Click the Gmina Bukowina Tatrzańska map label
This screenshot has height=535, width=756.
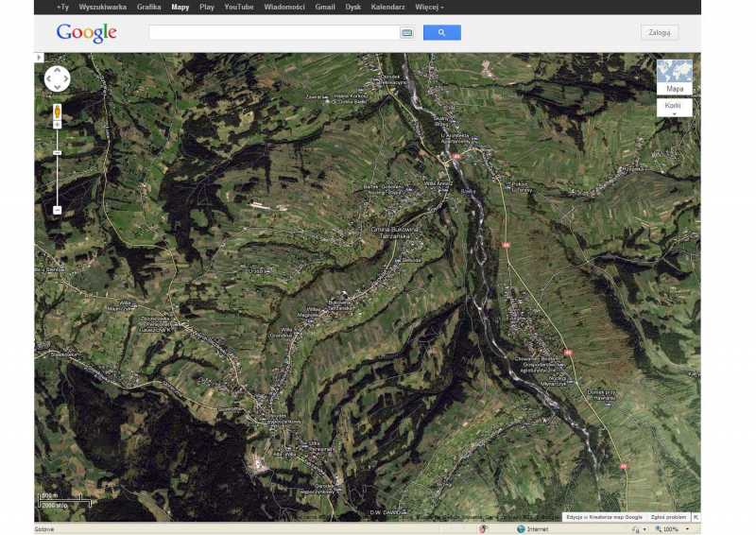394,233
